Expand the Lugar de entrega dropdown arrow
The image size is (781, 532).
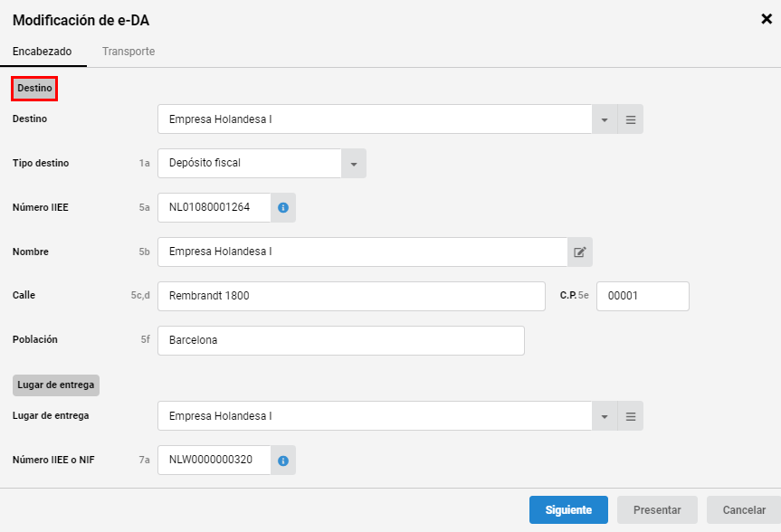[605, 416]
